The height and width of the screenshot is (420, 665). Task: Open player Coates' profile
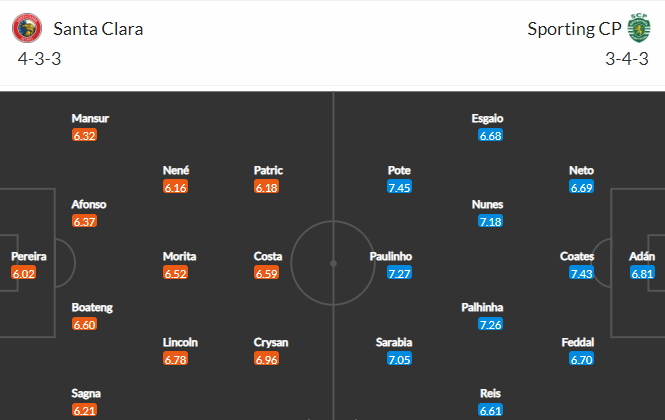[x=577, y=256]
